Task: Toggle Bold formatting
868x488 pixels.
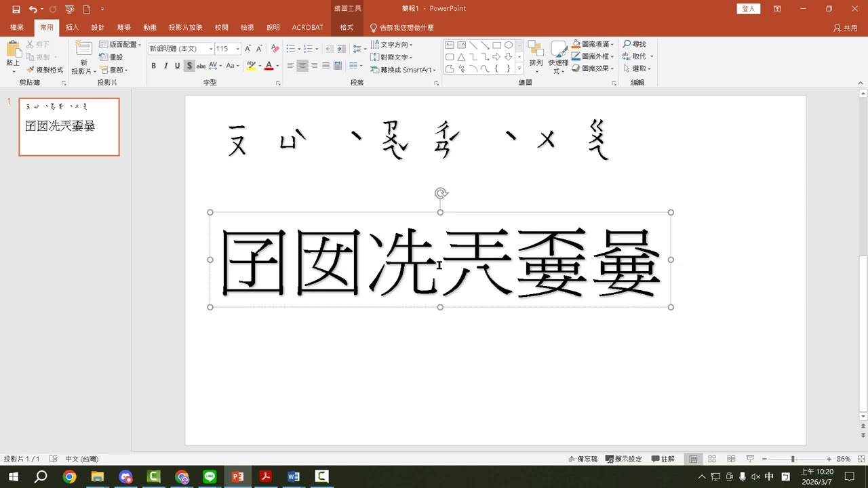Action: (x=154, y=66)
